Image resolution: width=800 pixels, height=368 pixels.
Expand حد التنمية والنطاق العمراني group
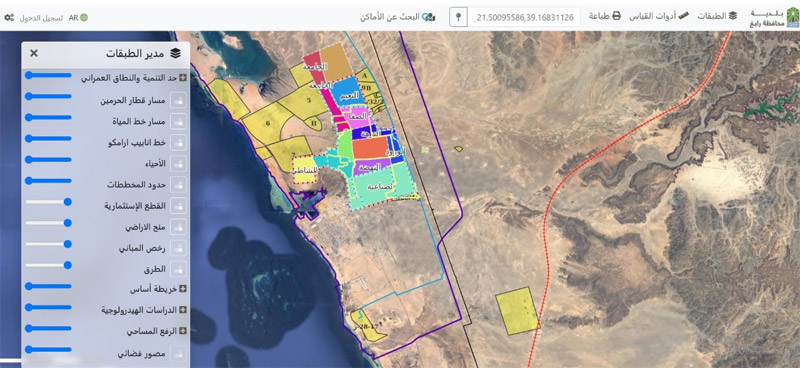pyautogui.click(x=182, y=78)
